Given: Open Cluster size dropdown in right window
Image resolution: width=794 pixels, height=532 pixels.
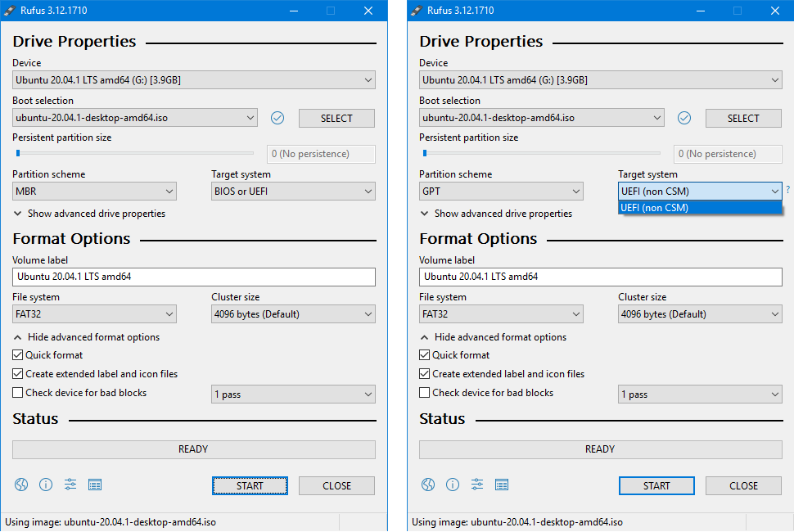Looking at the screenshot, I should click(700, 313).
